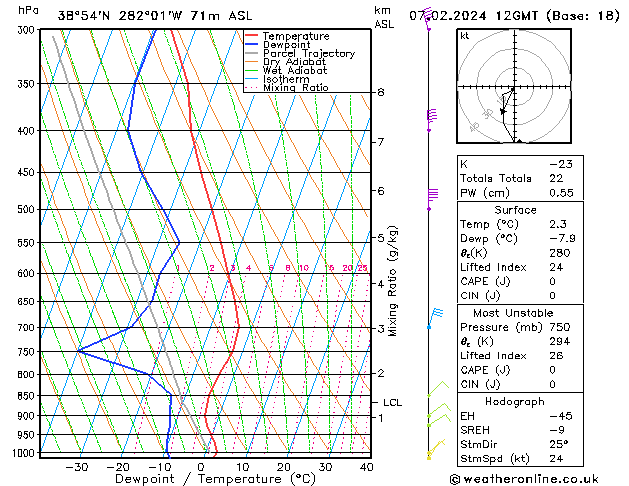
Task: Click the gray wind barb near 850 hPa
Action: 436,389
